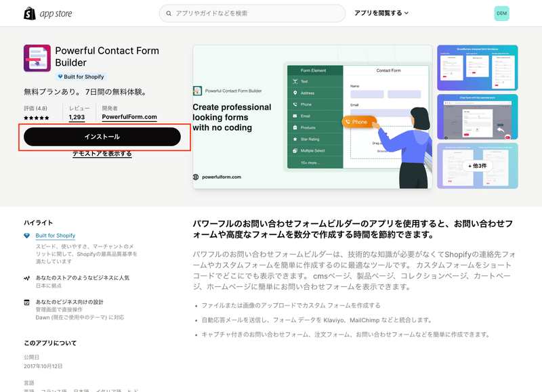Click the Powerful Contact Form Builder app icon
Image resolution: width=542 pixels, height=392 pixels.
coord(37,58)
